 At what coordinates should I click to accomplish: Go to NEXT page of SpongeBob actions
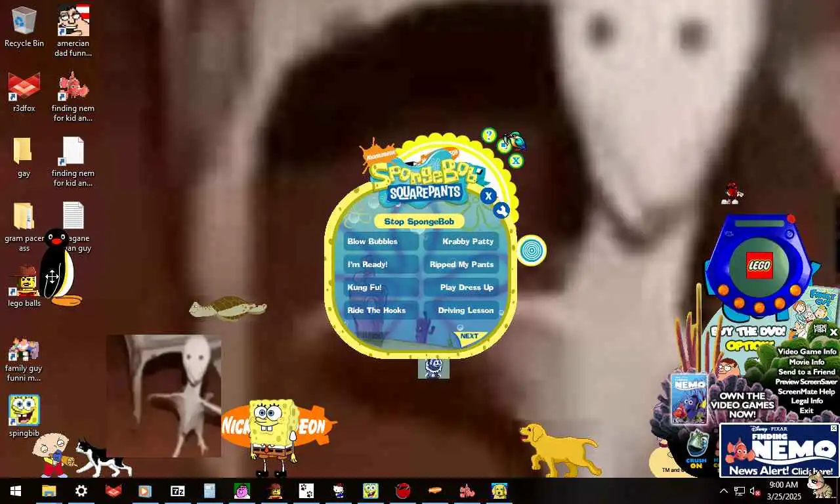click(470, 337)
